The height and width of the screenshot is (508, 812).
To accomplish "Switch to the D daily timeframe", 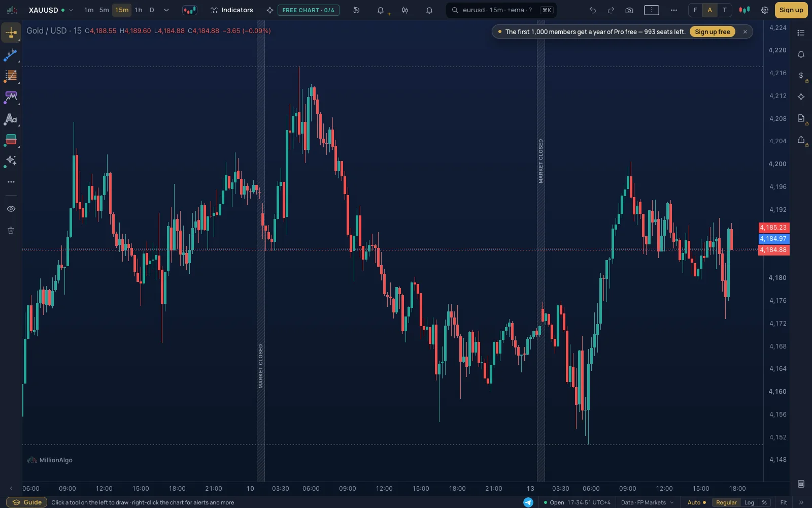I will pyautogui.click(x=152, y=10).
